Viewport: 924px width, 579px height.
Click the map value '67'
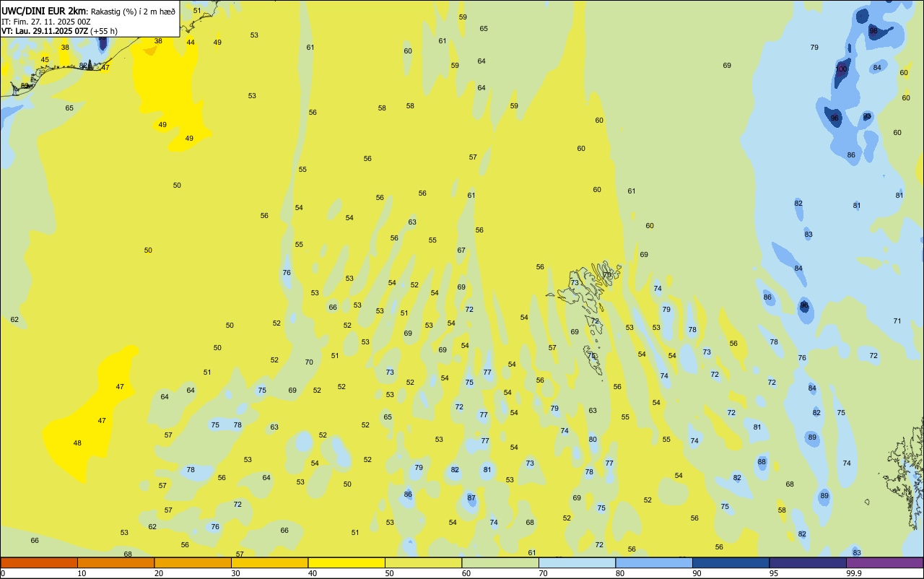461,250
